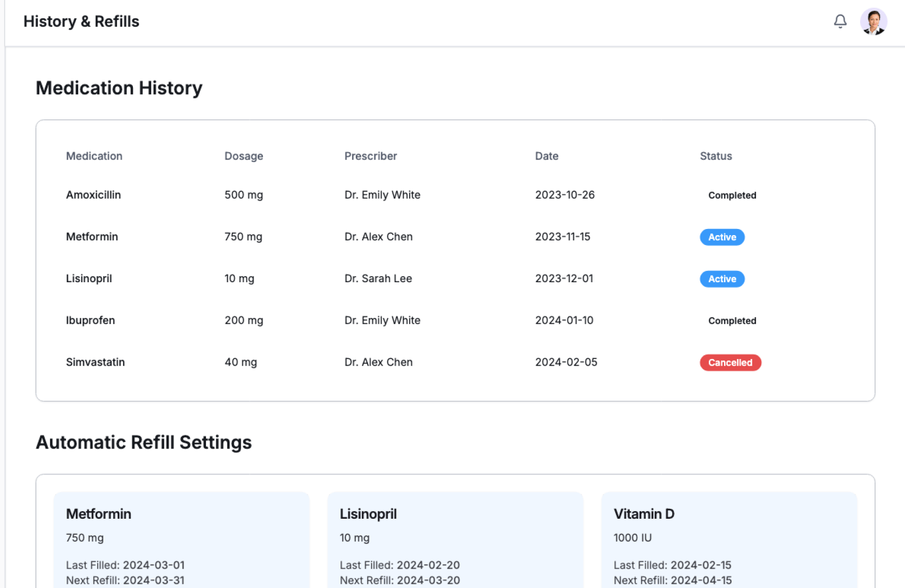The width and height of the screenshot is (905, 588).
Task: Open the Metformin refill card
Action: [x=181, y=539]
